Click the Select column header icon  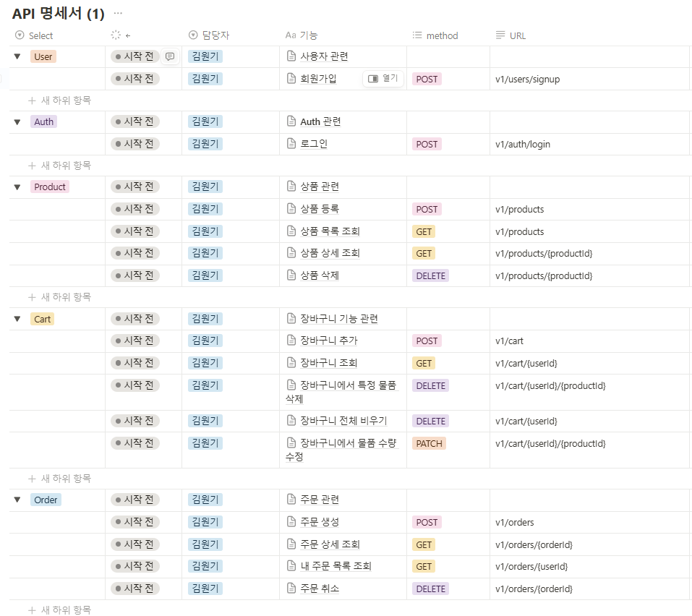(20, 35)
